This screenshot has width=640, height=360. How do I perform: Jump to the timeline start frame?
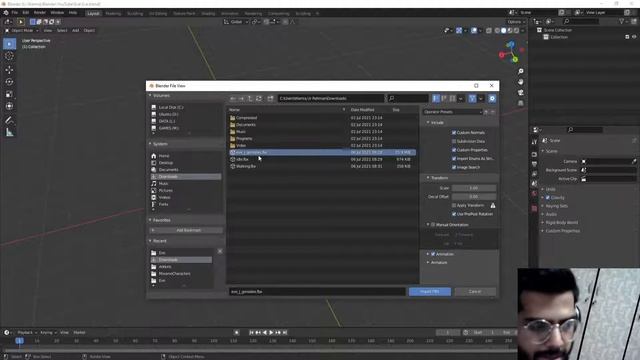(x=251, y=333)
